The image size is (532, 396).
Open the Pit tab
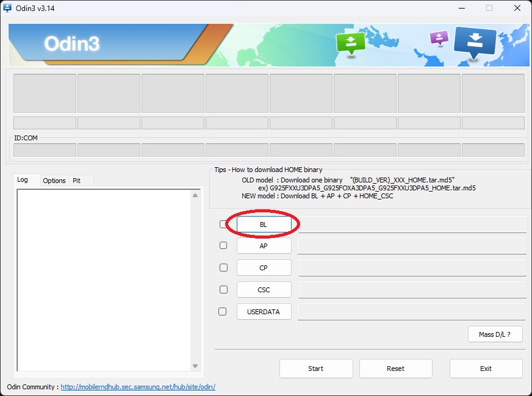[x=77, y=181]
